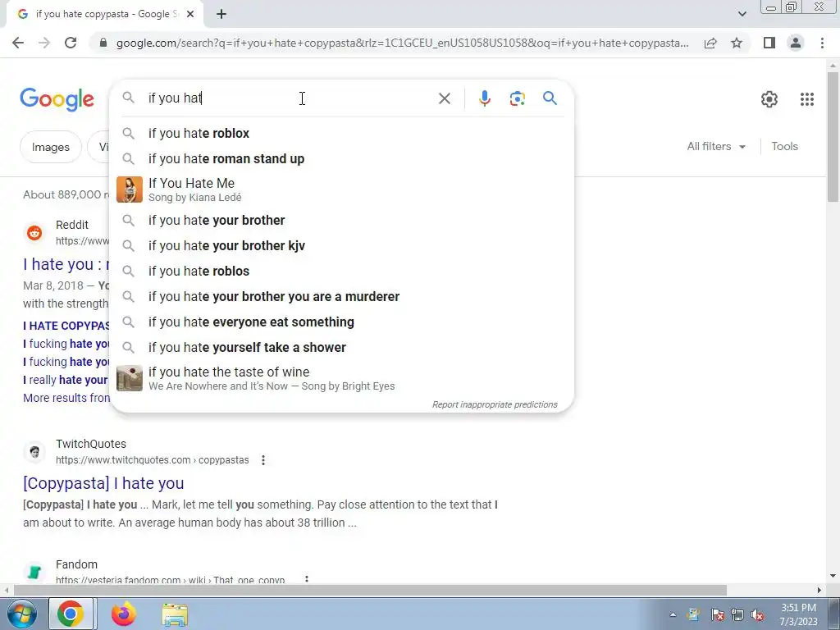This screenshot has width=840, height=630.
Task: Choose 'if you hate the taste of wine' suggestion
Action: click(x=342, y=378)
